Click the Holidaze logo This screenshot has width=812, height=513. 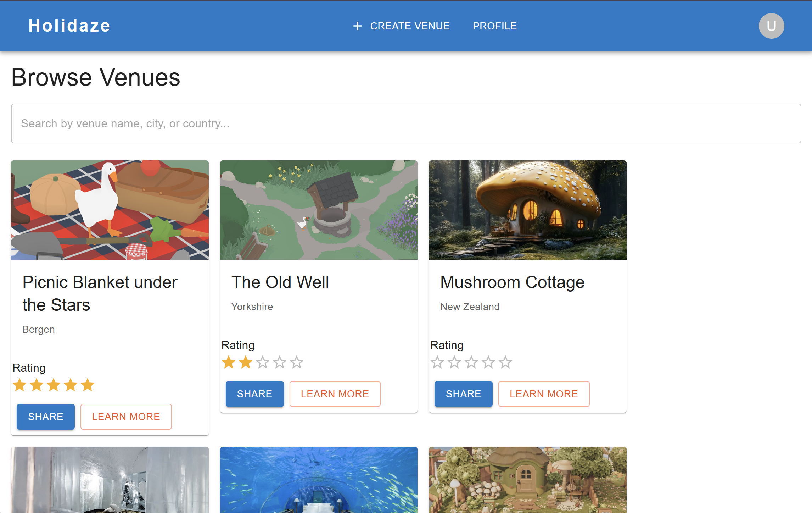click(x=69, y=26)
